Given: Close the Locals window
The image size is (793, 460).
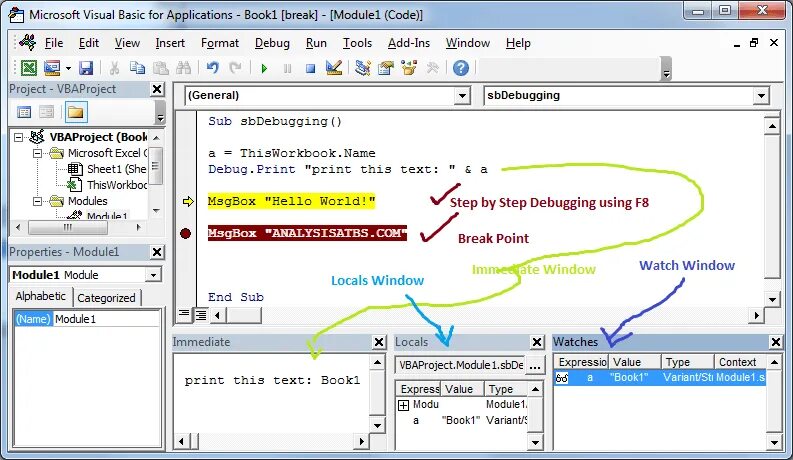Looking at the screenshot, I should pos(537,342).
